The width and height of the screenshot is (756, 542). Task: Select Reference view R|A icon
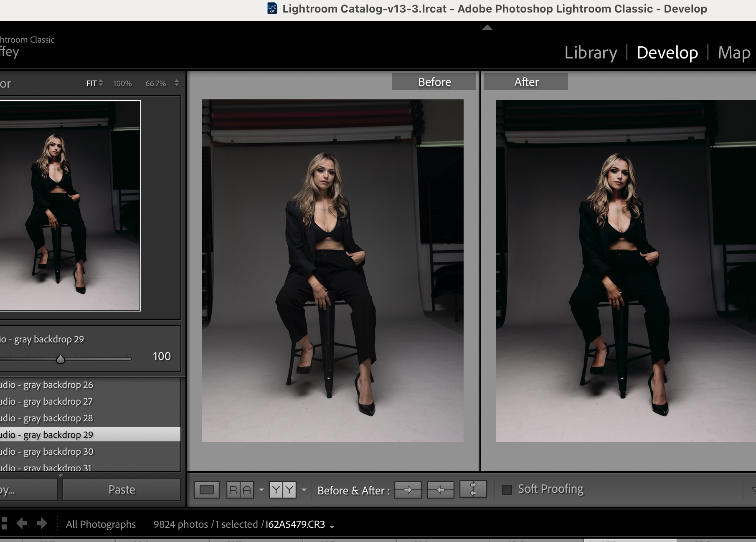point(240,490)
